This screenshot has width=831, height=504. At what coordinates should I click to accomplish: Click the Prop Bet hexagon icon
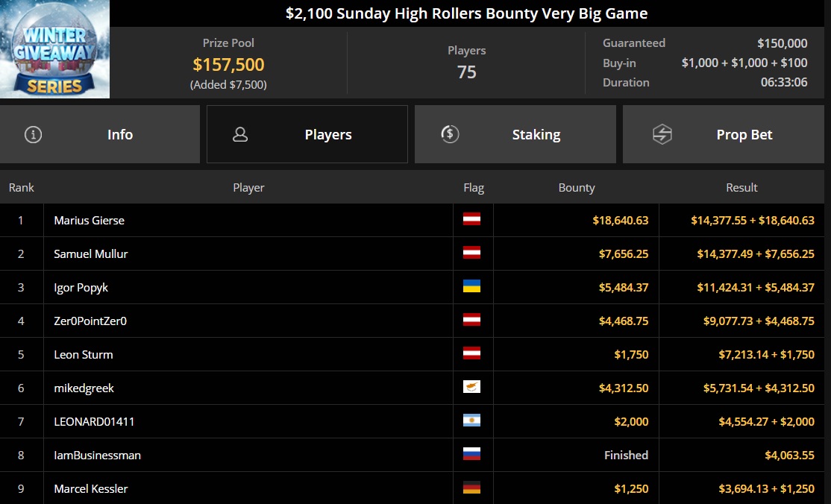click(x=662, y=135)
